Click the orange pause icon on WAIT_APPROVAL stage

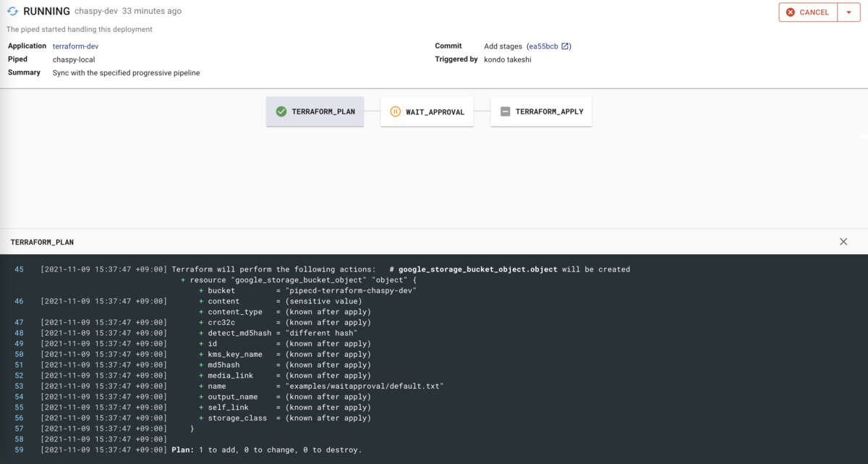pyautogui.click(x=395, y=111)
